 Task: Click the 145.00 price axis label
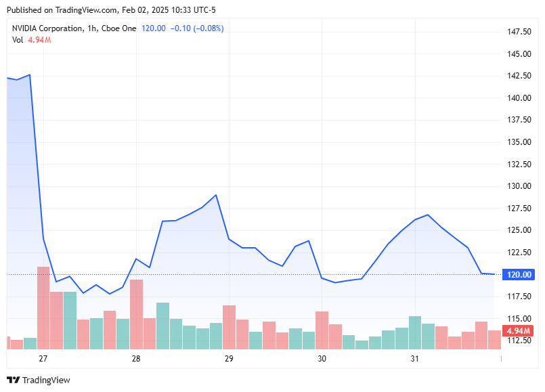[x=519, y=54]
